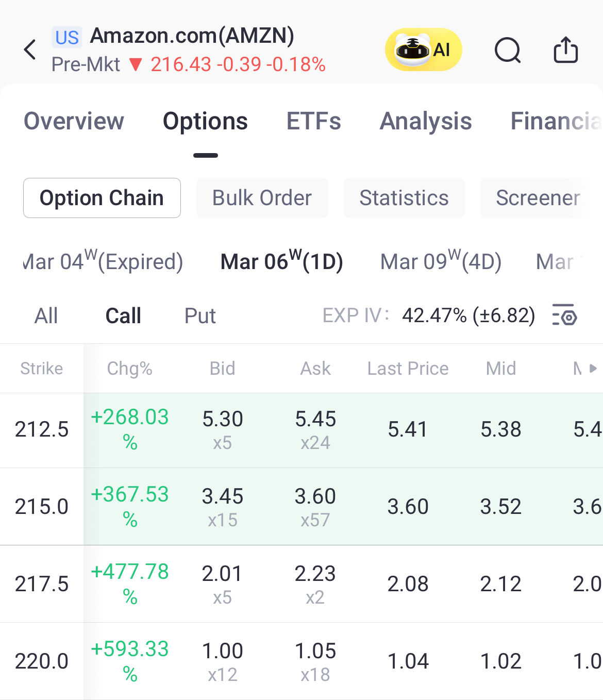The height and width of the screenshot is (700, 603).
Task: Open the options Screener
Action: click(x=538, y=198)
